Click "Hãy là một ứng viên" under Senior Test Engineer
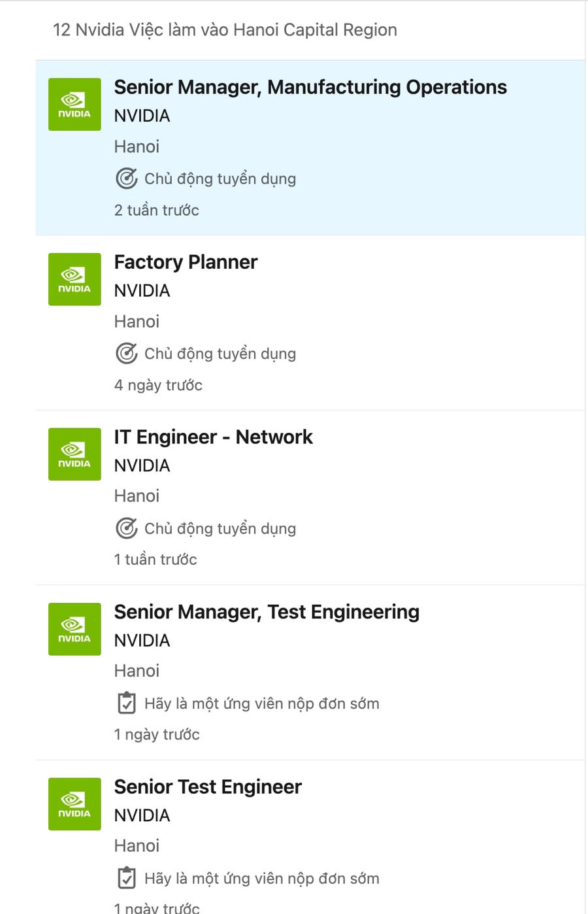588x914 pixels. tap(261, 879)
